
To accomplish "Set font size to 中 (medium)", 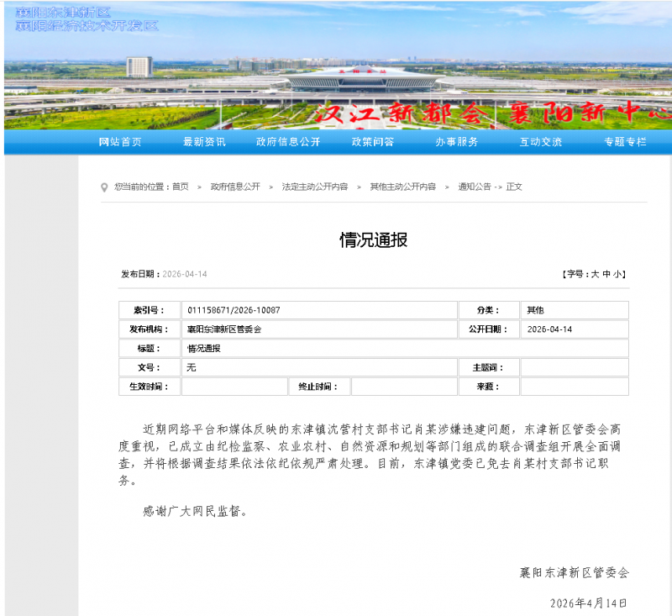I will 606,274.
